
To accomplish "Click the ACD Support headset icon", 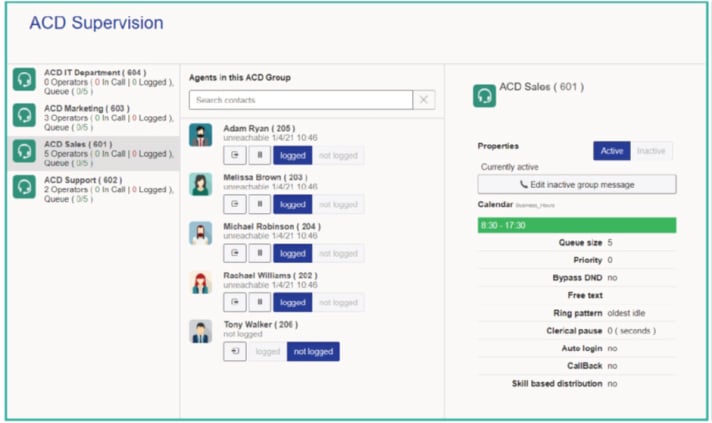I will (24, 187).
